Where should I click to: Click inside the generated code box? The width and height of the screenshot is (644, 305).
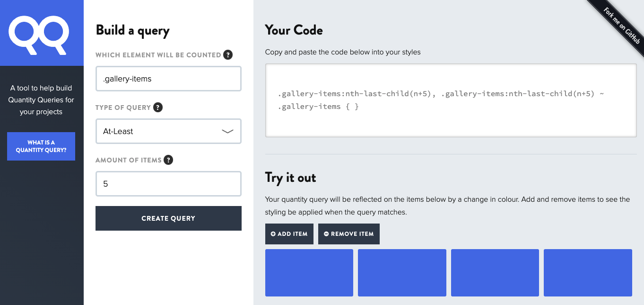451,100
